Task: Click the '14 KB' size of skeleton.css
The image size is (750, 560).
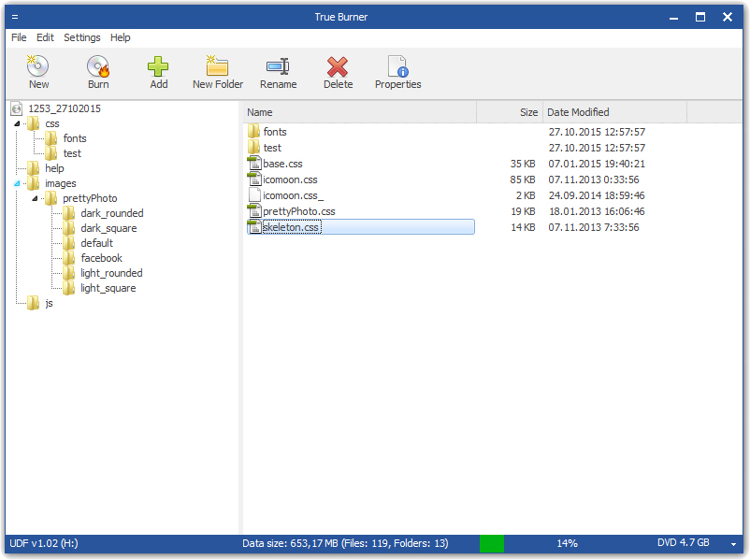Action: [523, 227]
